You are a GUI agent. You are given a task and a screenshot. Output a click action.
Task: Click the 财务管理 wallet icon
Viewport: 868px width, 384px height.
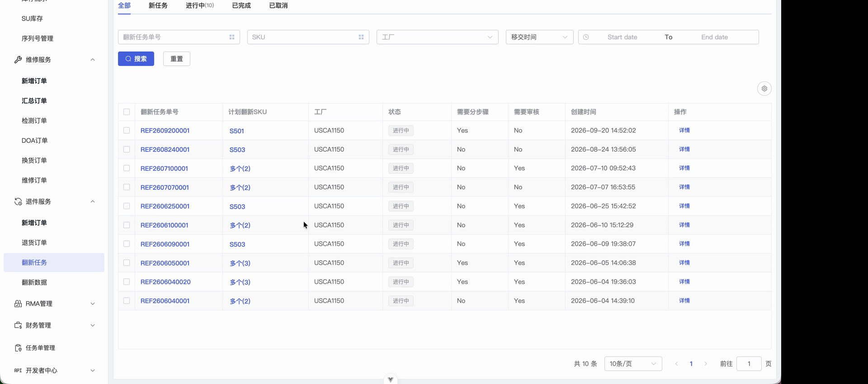coord(18,325)
